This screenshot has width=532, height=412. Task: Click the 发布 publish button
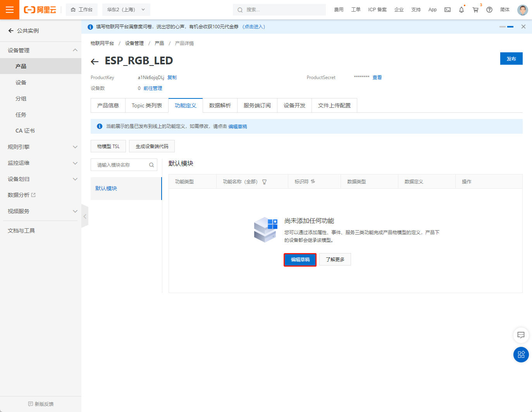[511, 59]
